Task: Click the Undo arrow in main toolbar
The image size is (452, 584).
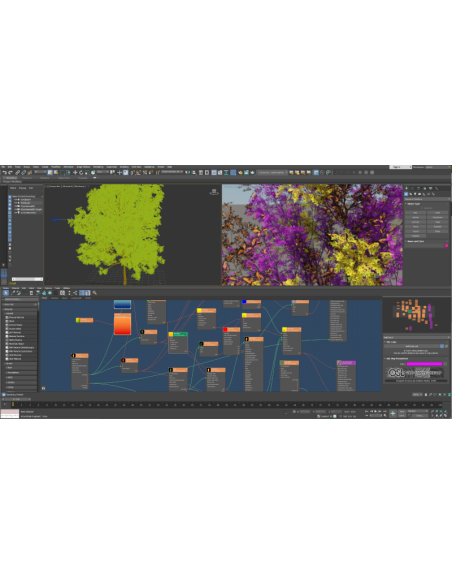Action: (x=4, y=172)
